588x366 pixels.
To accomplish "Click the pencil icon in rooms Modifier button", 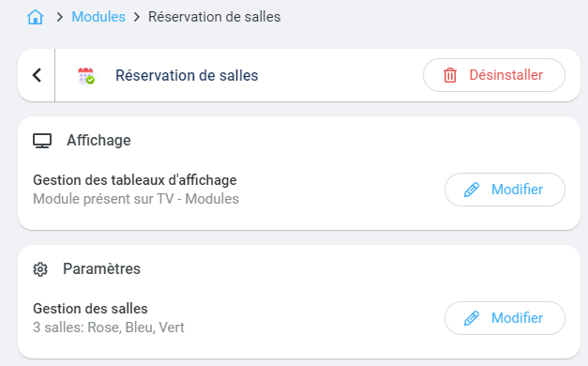I will (472, 318).
